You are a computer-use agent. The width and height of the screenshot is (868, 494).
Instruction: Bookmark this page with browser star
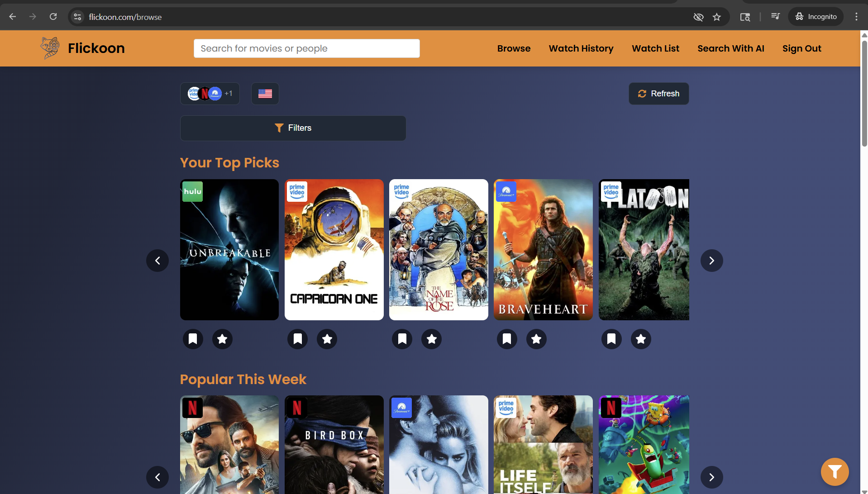coord(716,17)
